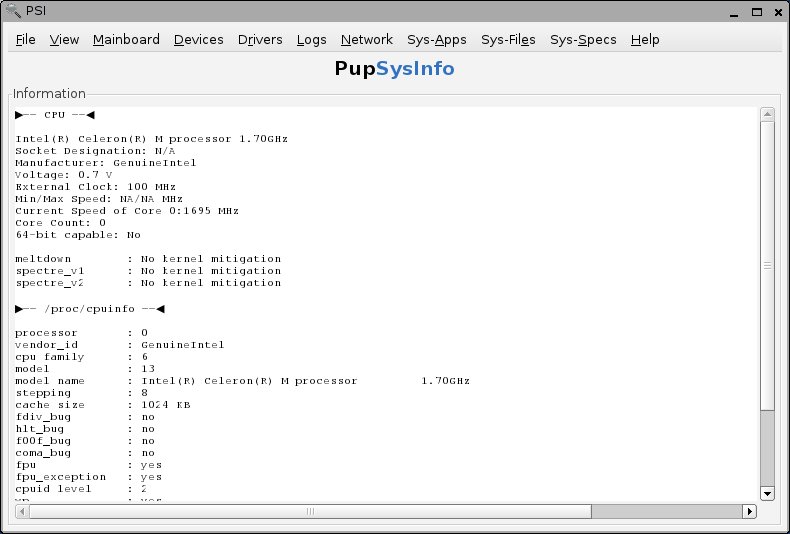
Task: Click the 'Min/Max Speed: NA/NA MHz' line
Action: coord(99,199)
